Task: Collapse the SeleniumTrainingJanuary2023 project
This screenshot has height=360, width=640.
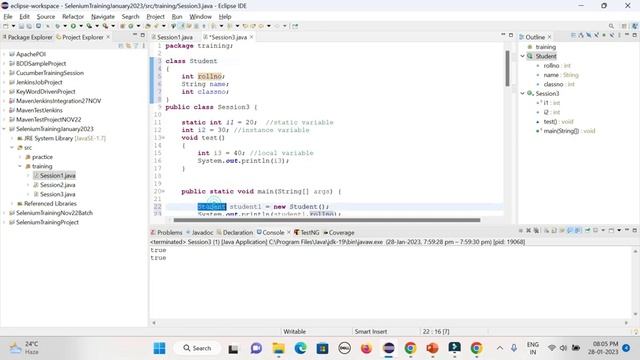Action: coord(4,129)
